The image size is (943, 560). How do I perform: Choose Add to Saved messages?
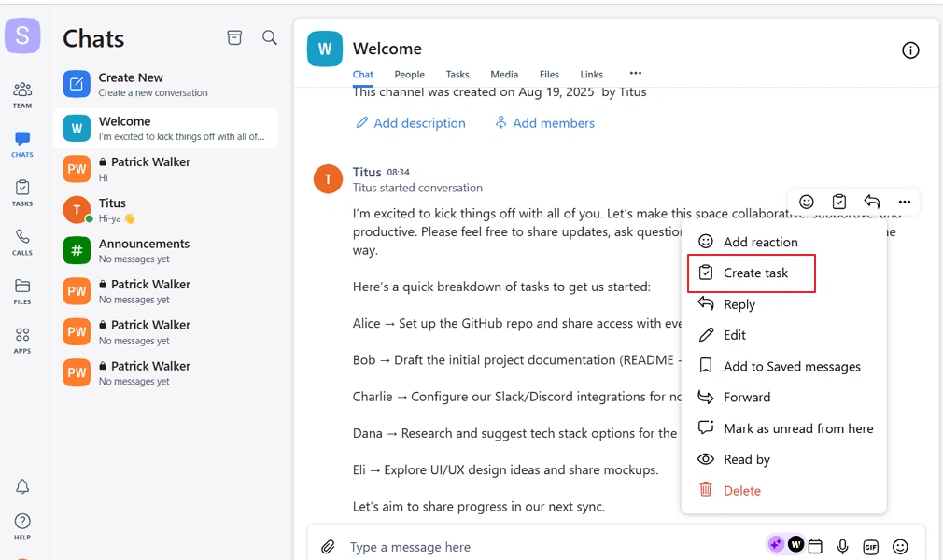[783, 366]
